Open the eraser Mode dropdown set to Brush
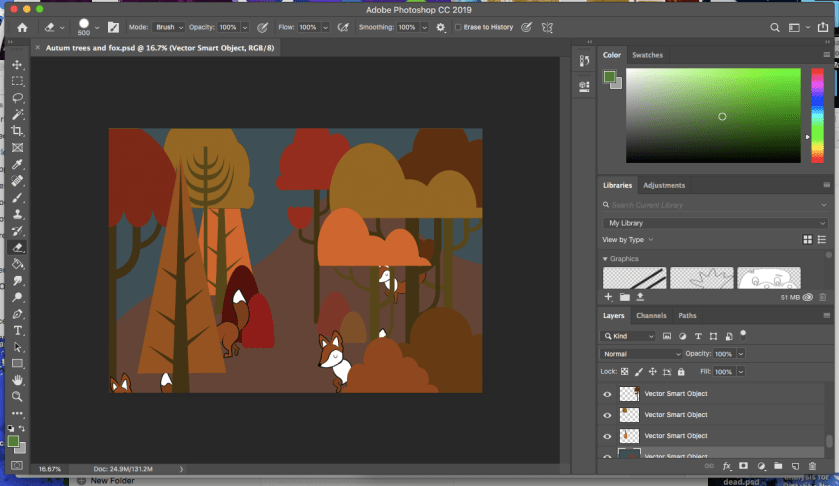The width and height of the screenshot is (839, 486). (167, 28)
